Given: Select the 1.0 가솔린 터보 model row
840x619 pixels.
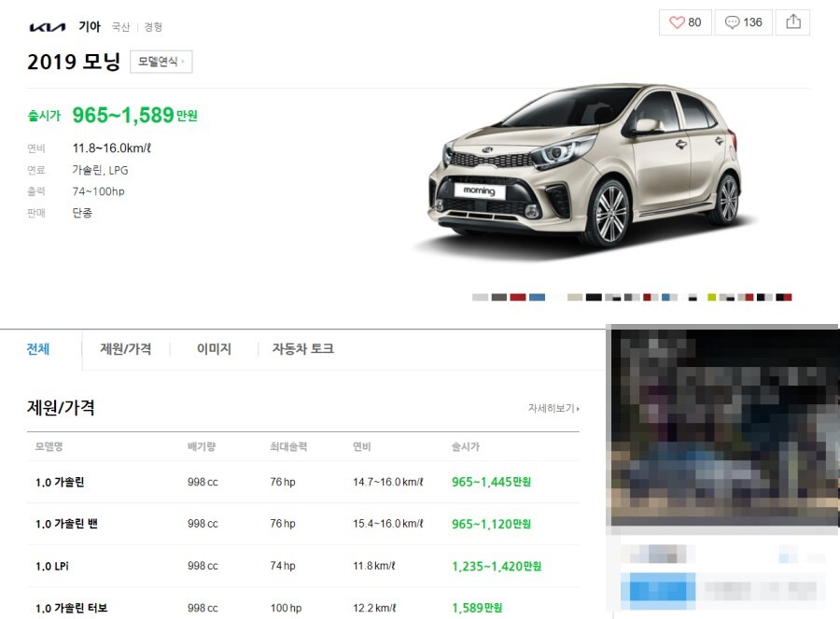Looking at the screenshot, I should click(302, 607).
